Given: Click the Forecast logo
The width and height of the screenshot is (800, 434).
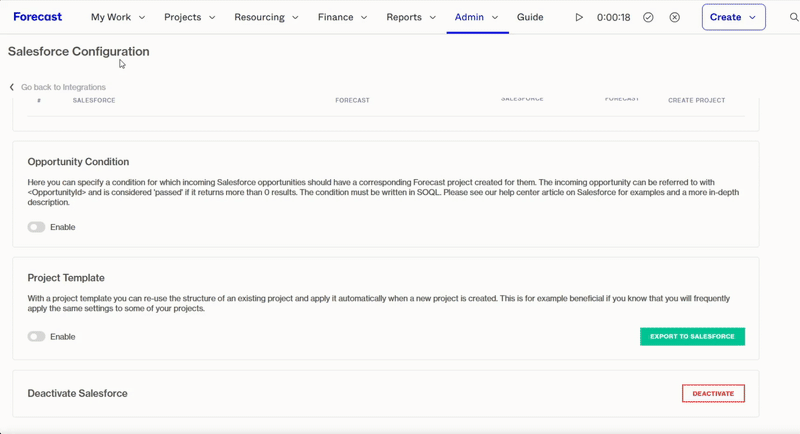Looking at the screenshot, I should point(37,17).
